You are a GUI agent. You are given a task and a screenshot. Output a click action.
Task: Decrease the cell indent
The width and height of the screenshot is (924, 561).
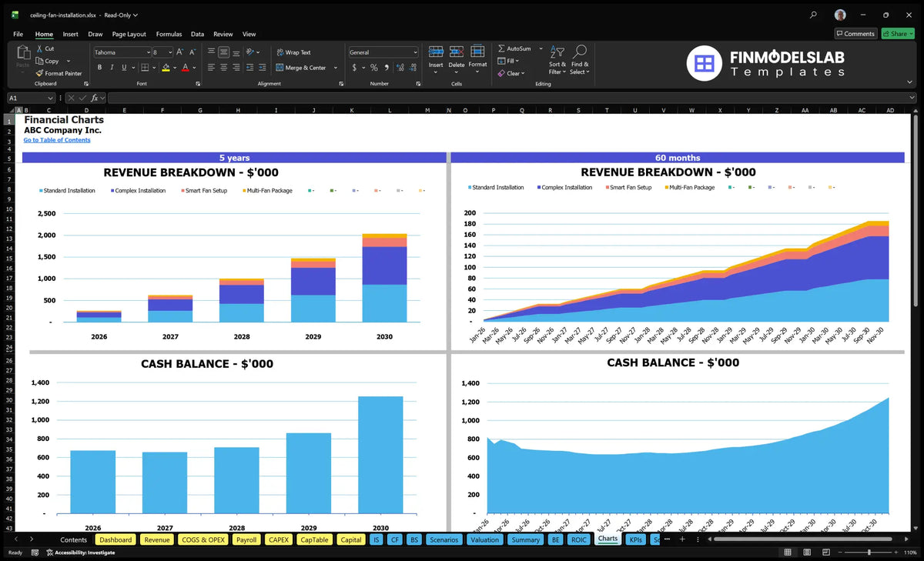click(249, 68)
